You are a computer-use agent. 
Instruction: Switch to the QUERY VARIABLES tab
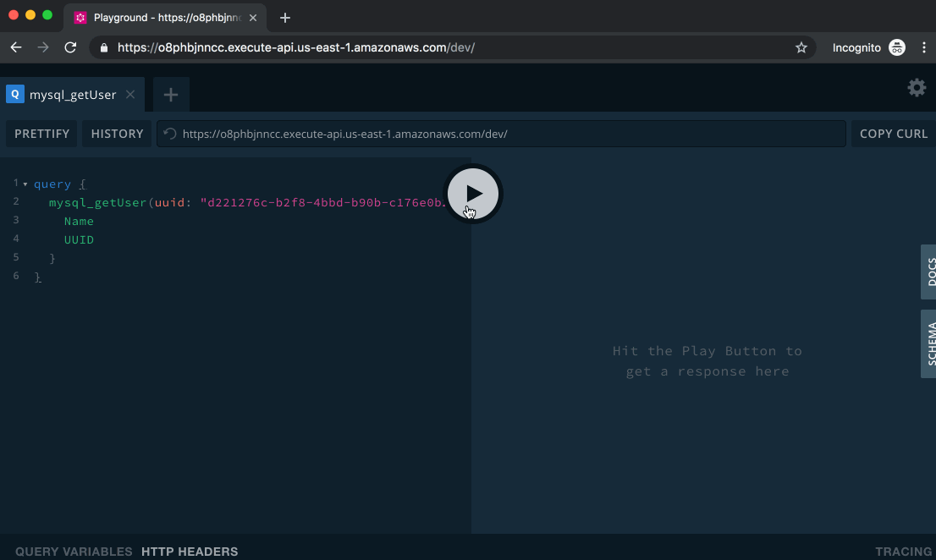pos(74,552)
